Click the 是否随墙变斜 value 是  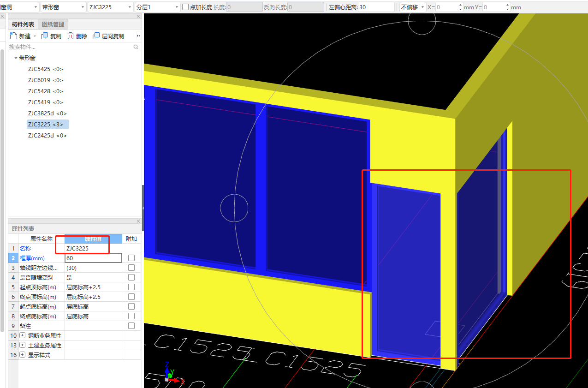pos(93,277)
